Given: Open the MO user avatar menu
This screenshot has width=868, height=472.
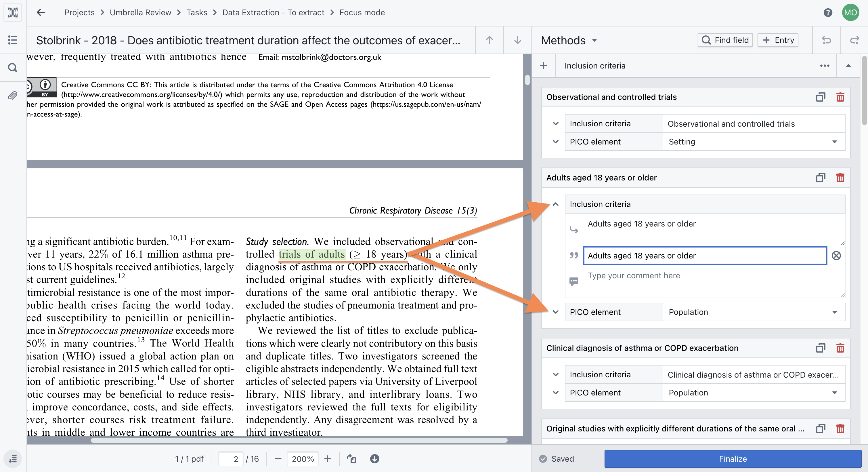Looking at the screenshot, I should pos(850,12).
